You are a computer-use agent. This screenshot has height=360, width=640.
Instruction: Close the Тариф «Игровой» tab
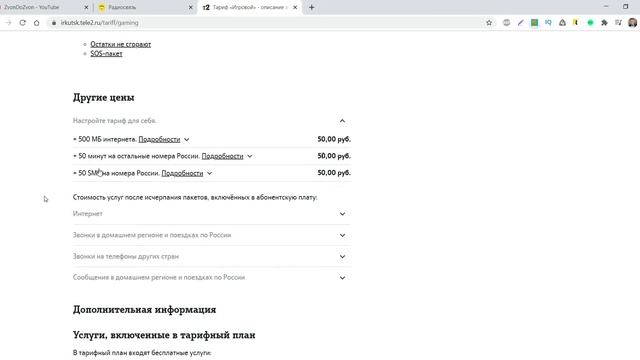tap(295, 7)
